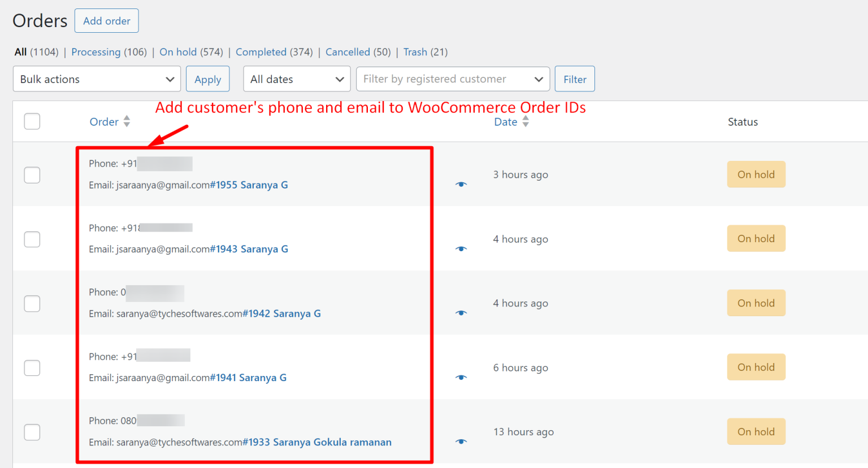Screen dimensions: 868x468
Task: Preview order #1942 using the eye icon
Action: 462,313
